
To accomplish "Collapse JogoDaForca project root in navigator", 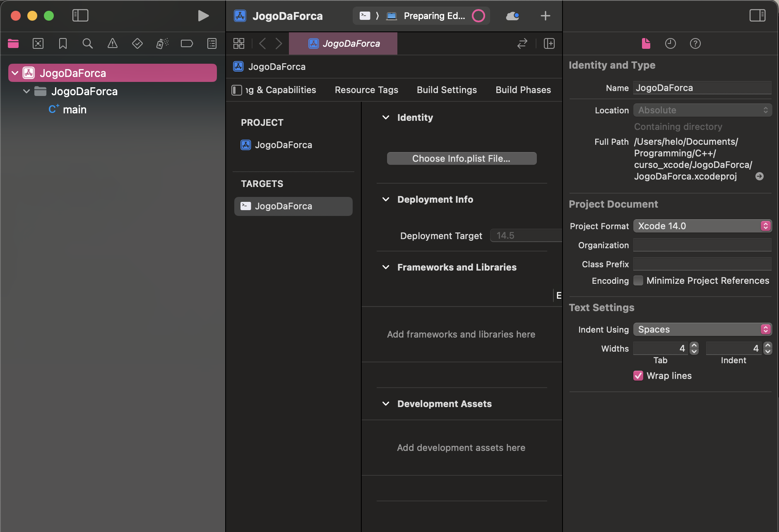I will (x=15, y=73).
